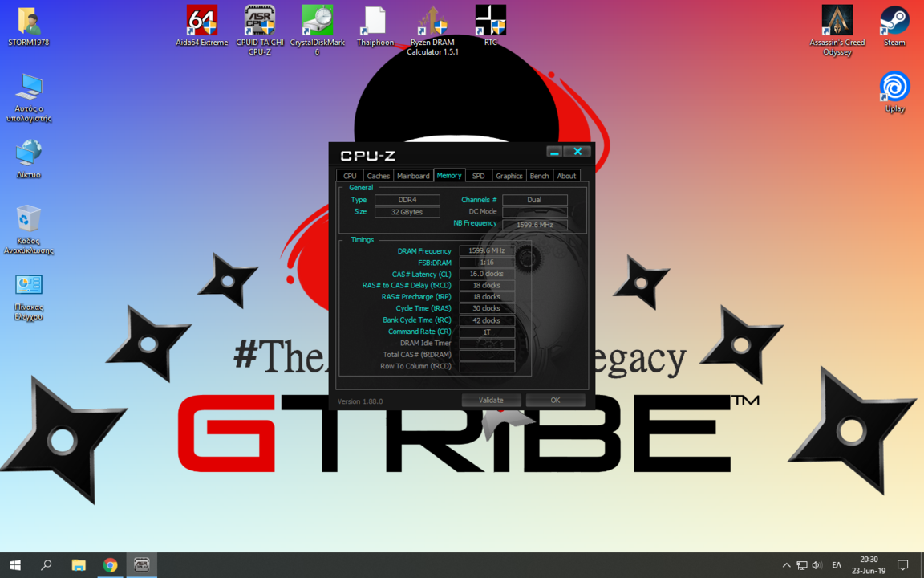This screenshot has width=924, height=578.
Task: Click the DRAM Idle Timer label
Action: [x=425, y=343]
